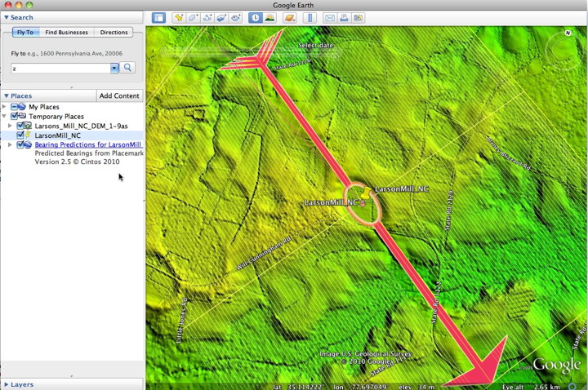Click the Add Placemark pushpin icon
Screen dimensions: 588x390
[179, 17]
